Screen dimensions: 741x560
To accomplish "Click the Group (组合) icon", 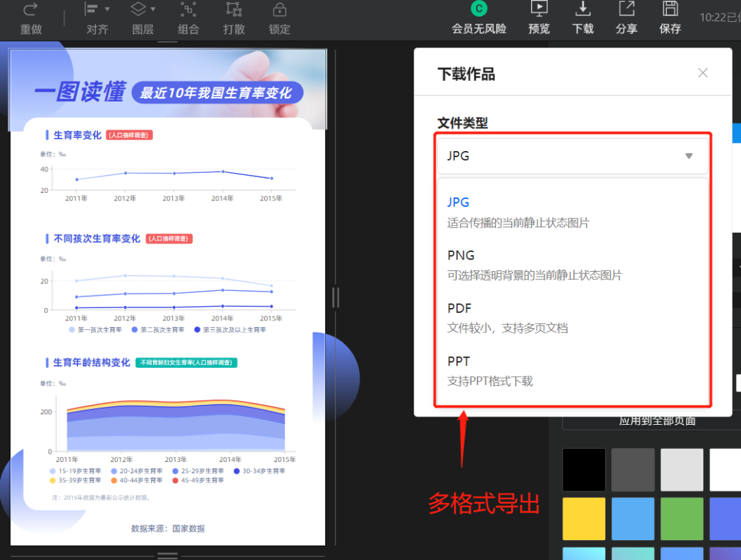I will (x=188, y=10).
